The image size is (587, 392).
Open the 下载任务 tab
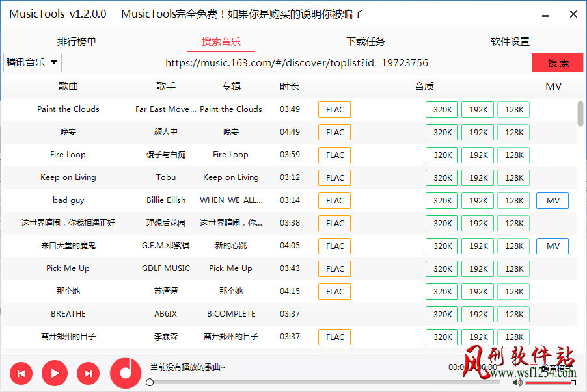coord(366,42)
